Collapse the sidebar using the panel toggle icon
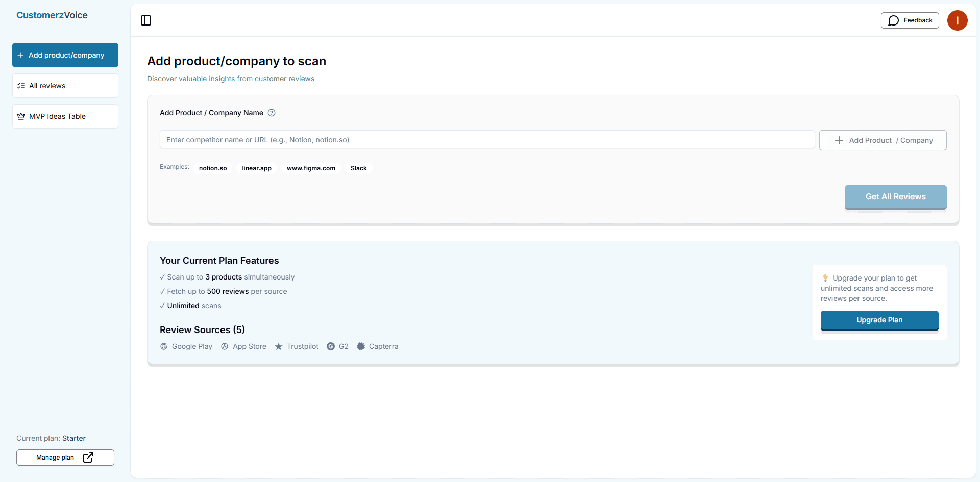 (145, 20)
